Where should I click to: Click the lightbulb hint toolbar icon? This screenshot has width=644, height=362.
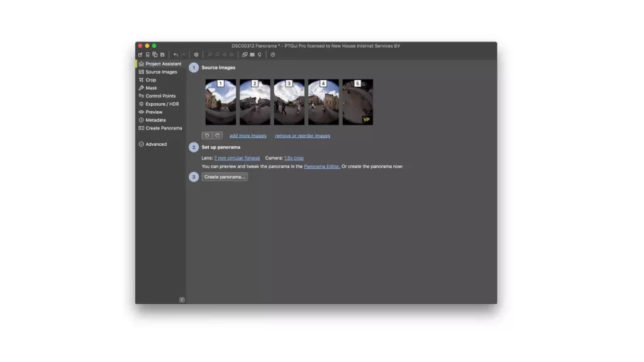tap(260, 55)
